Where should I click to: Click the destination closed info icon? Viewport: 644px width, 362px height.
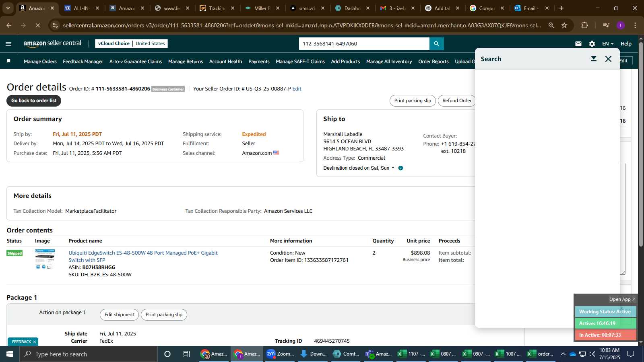pos(400,168)
